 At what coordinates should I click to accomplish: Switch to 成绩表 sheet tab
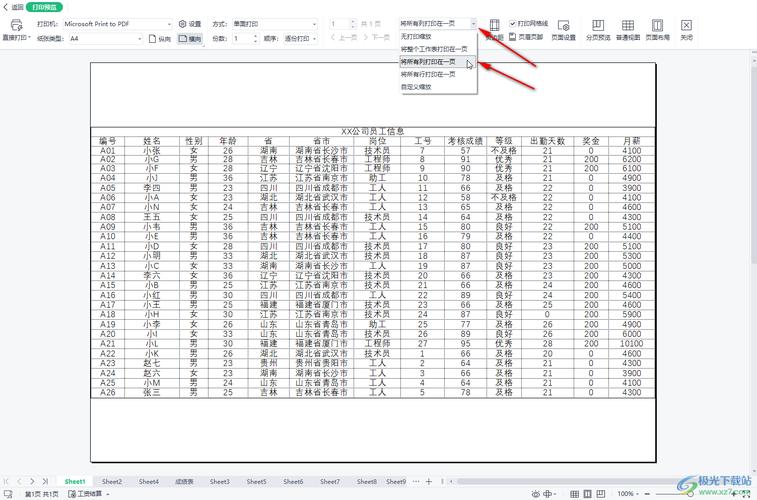pyautogui.click(x=184, y=481)
